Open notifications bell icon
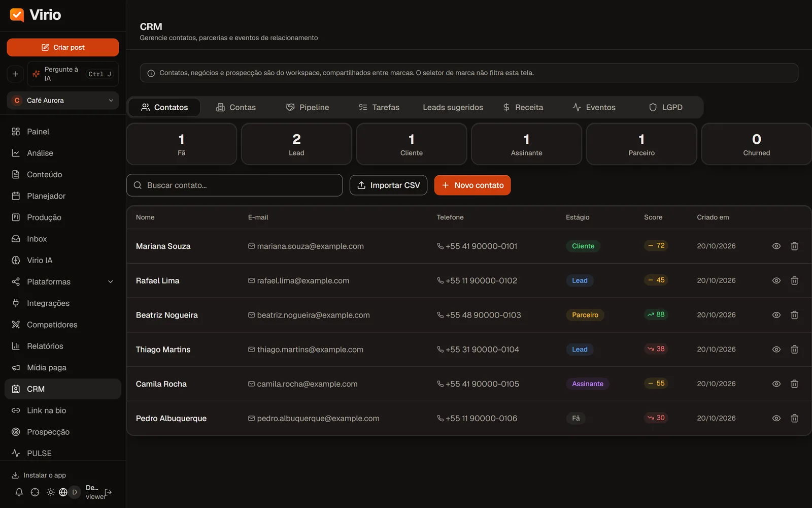The height and width of the screenshot is (508, 812). point(19,492)
